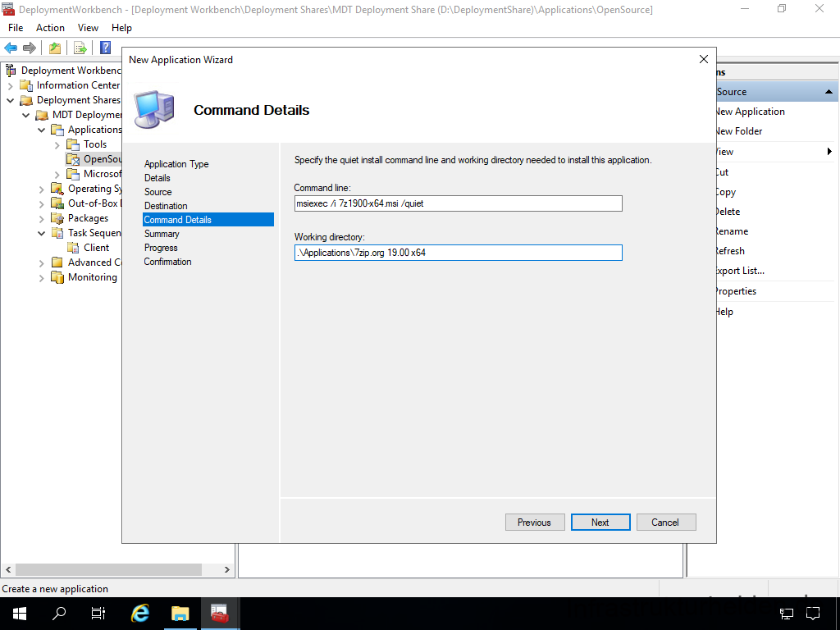Click the Export List toolbar icon

point(80,48)
